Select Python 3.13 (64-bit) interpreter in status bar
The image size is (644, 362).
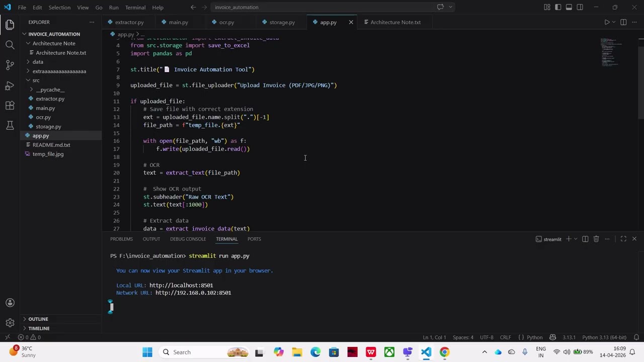click(604, 337)
